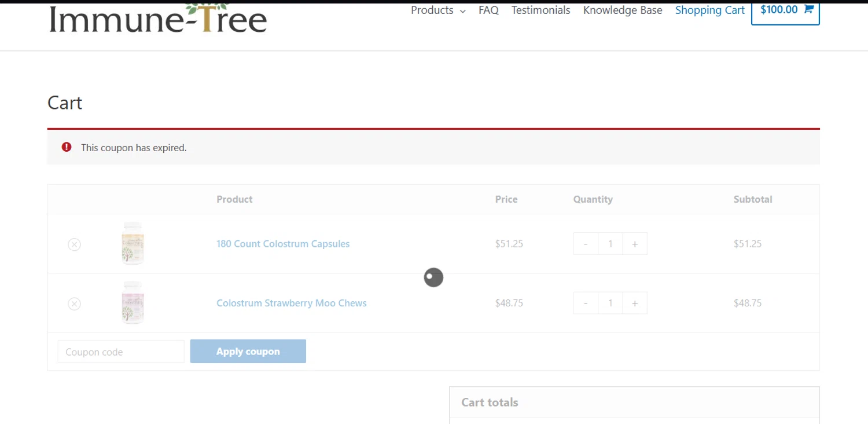The width and height of the screenshot is (868, 424).
Task: Open the Immune-Tree logo homepage
Action: (x=157, y=17)
